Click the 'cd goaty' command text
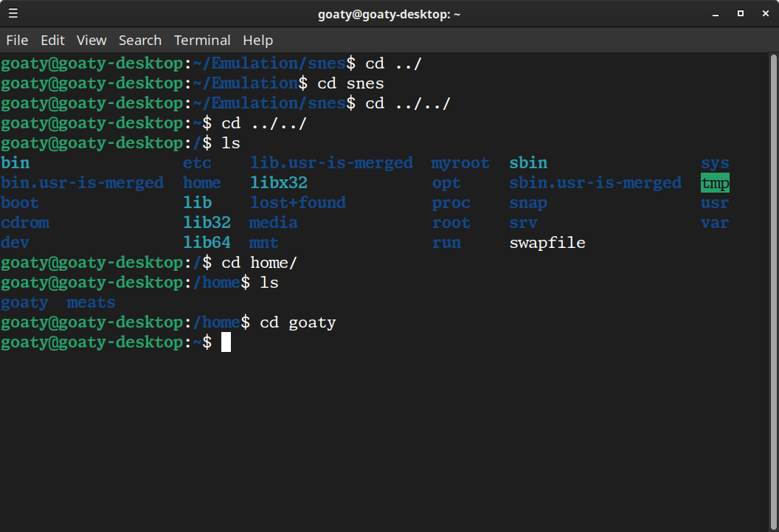This screenshot has height=532, width=779. click(x=298, y=322)
